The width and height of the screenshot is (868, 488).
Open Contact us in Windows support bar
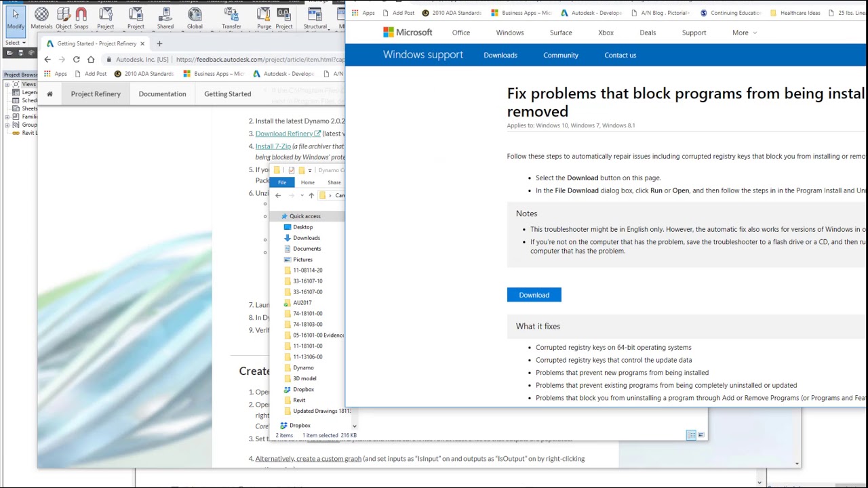pos(620,56)
